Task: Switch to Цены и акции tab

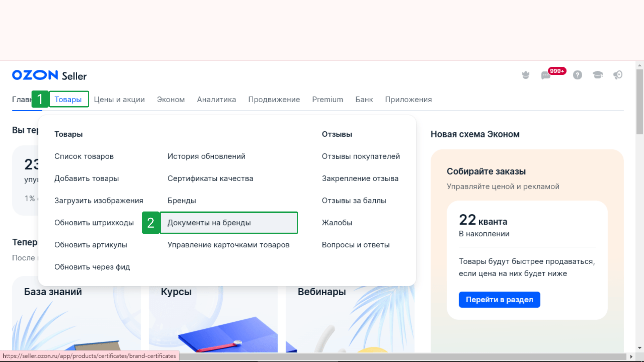Action: 119,100
